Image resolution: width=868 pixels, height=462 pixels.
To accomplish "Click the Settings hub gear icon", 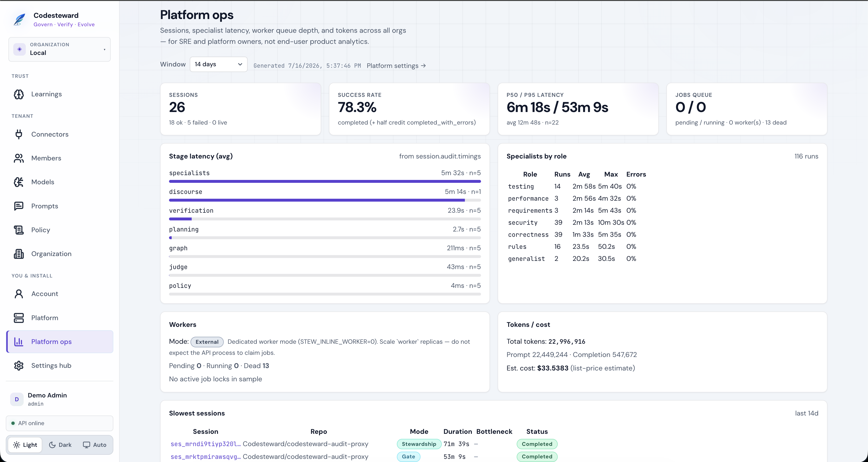I will click(19, 366).
